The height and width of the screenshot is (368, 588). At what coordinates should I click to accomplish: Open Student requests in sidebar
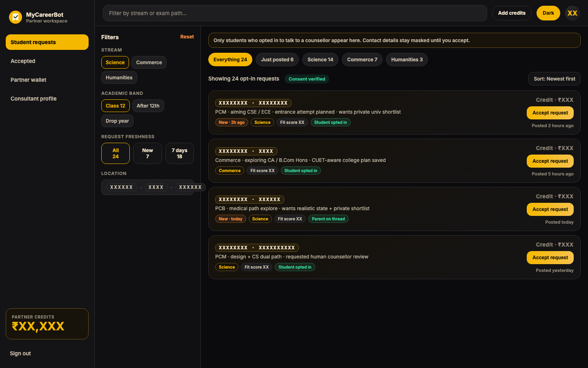click(x=47, y=42)
